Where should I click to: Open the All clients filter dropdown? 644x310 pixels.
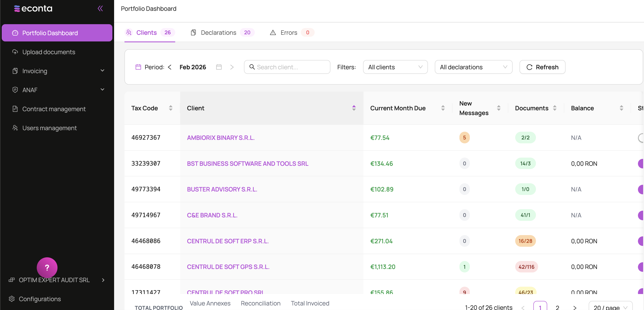[x=395, y=67]
